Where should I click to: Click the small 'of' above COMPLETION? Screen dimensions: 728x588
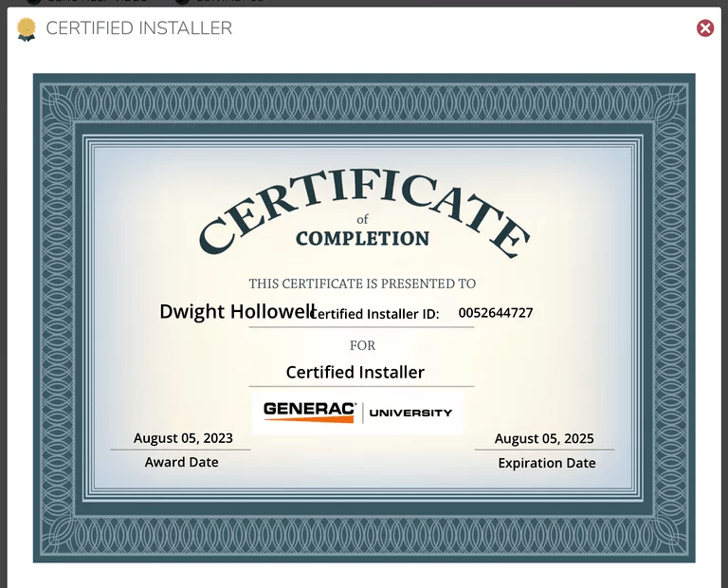(x=362, y=220)
